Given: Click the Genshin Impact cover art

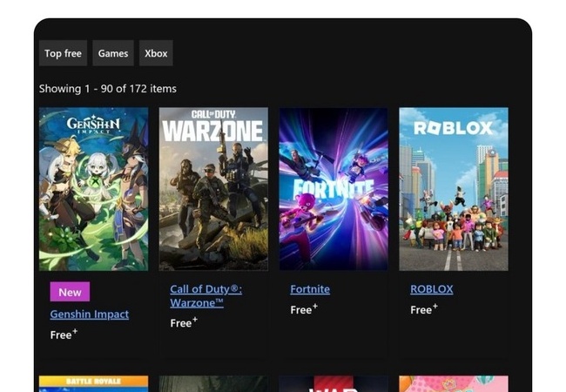Looking at the screenshot, I should [x=93, y=189].
